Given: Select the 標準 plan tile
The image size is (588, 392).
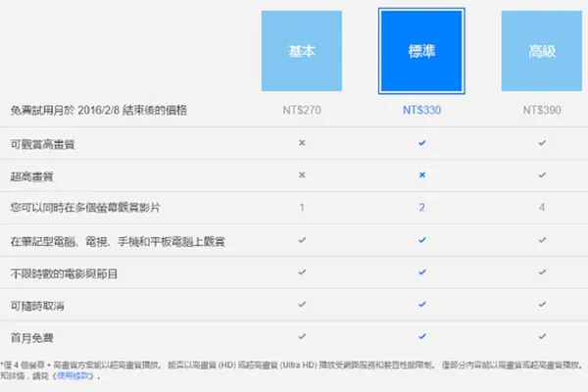Looking at the screenshot, I should (x=421, y=51).
